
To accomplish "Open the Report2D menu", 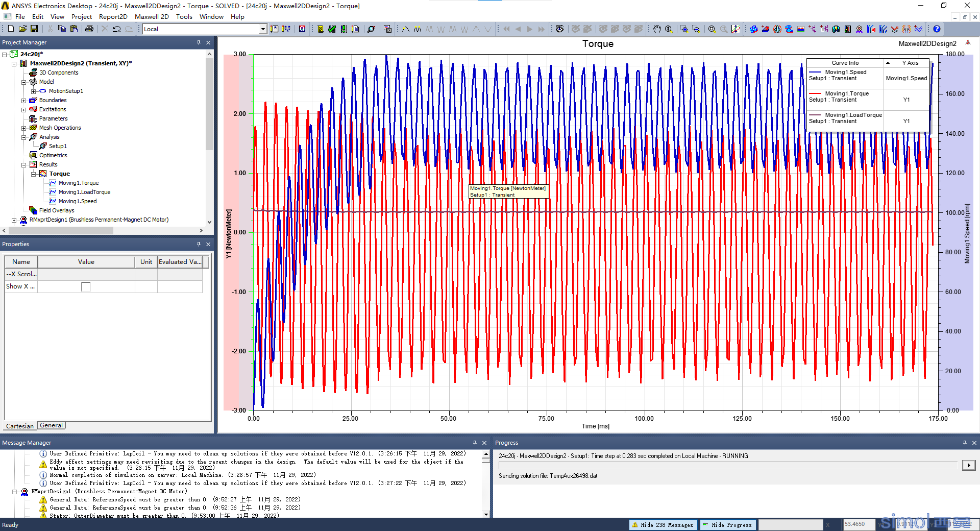I will [x=113, y=16].
